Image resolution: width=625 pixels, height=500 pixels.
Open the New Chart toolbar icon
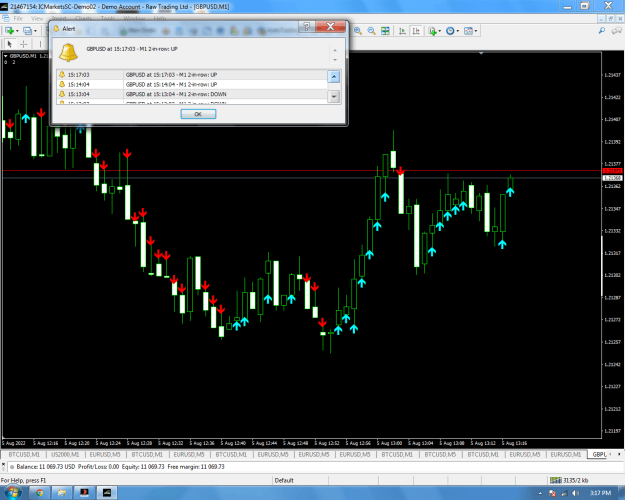coord(9,31)
